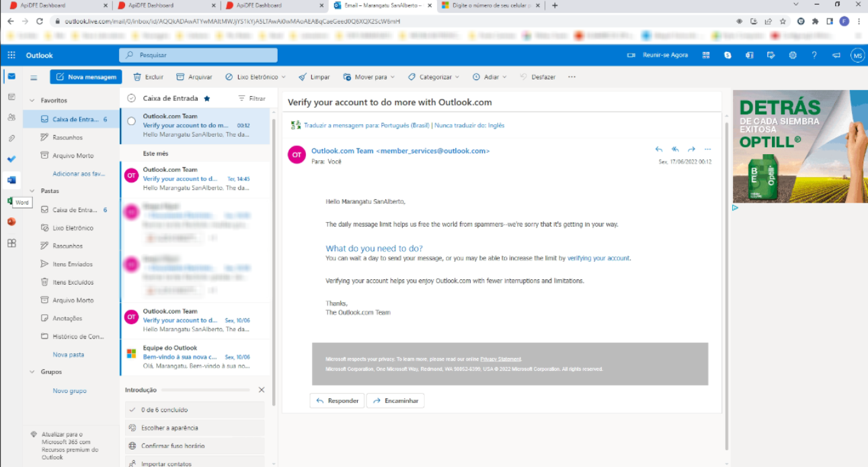The image size is (868, 467).
Task: Open the feedback megaphone icon
Action: pos(836,55)
